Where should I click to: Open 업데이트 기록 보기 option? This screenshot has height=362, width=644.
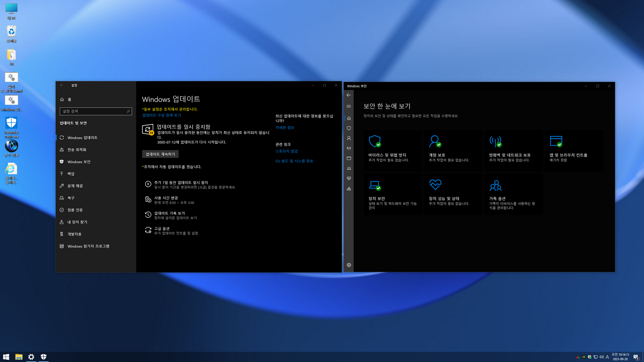[x=171, y=215]
